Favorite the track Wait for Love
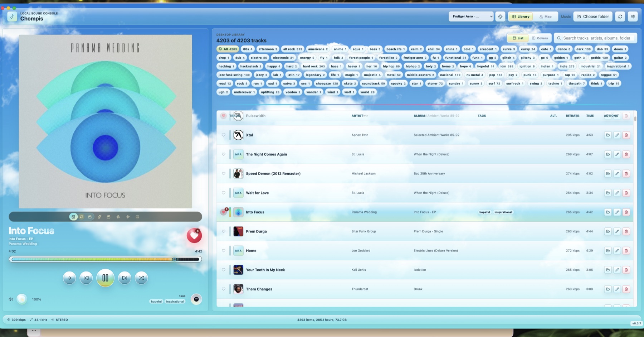 point(224,193)
